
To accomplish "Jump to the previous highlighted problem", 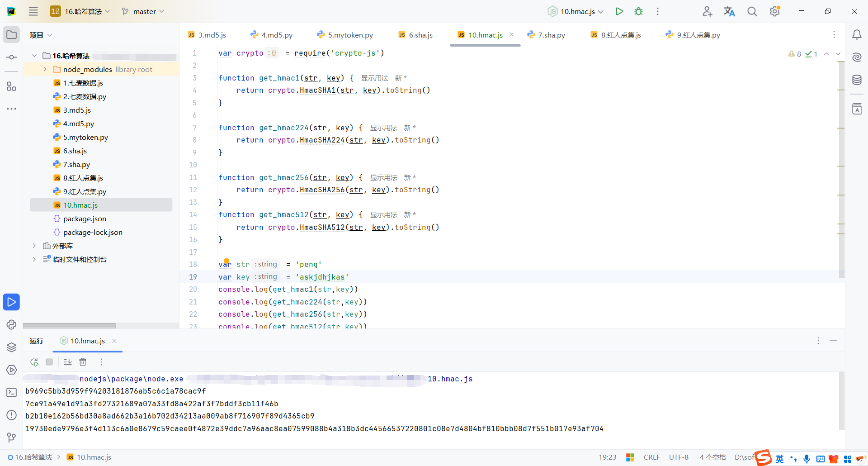I will (826, 54).
